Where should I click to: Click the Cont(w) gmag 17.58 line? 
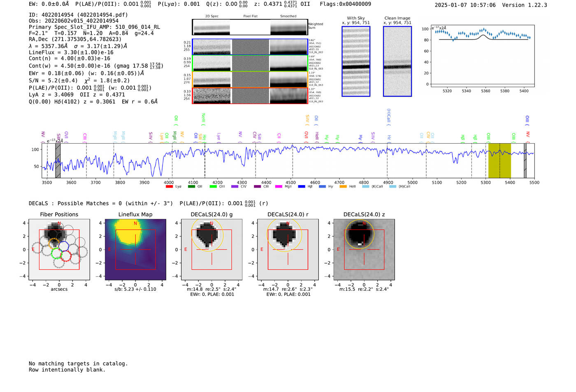pyautogui.click(x=96, y=66)
